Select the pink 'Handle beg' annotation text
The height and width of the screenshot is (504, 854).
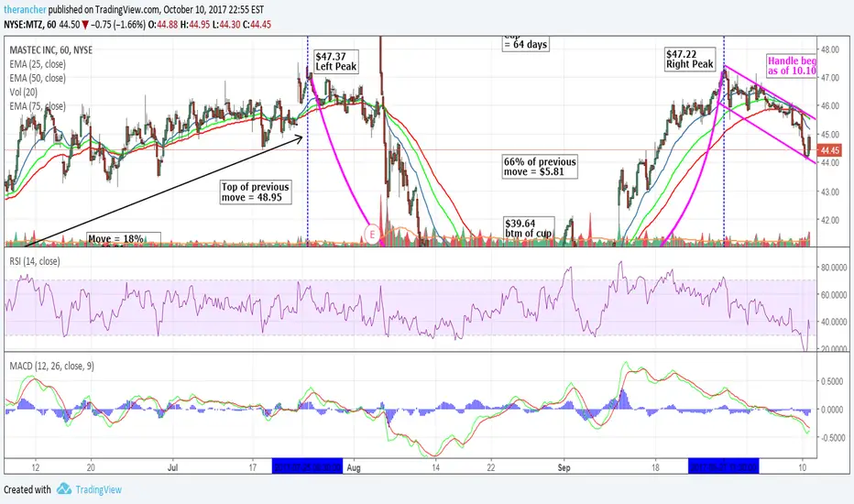coord(792,66)
